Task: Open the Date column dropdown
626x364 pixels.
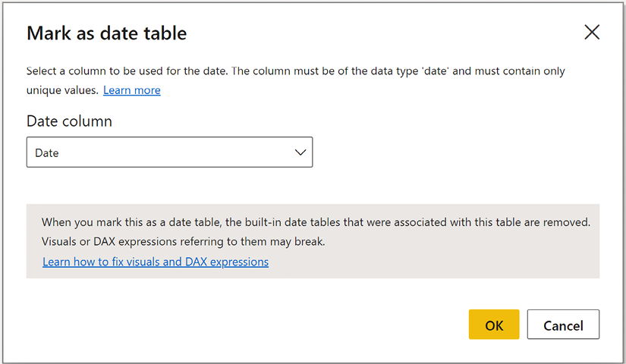Action: click(x=170, y=152)
